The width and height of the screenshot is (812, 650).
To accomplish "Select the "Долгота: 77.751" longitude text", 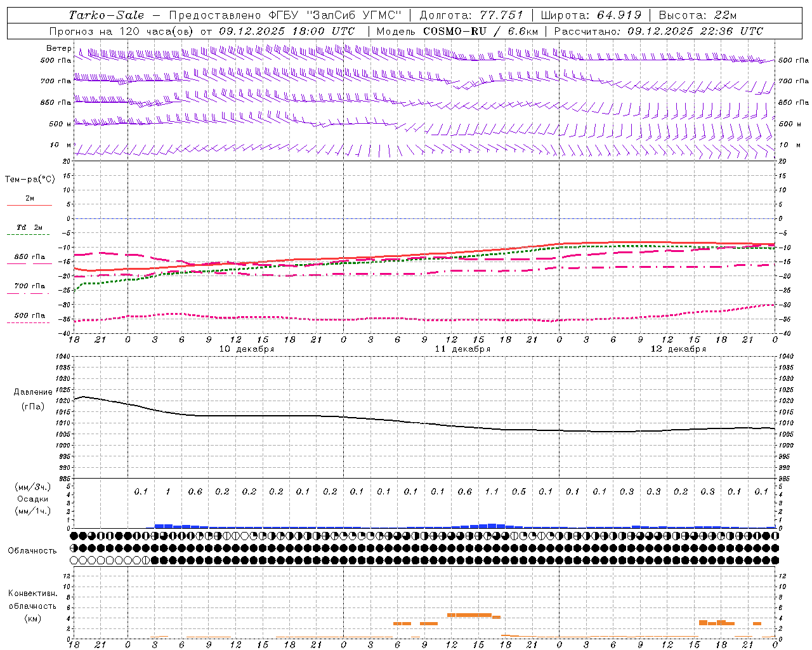I will pos(471,15).
